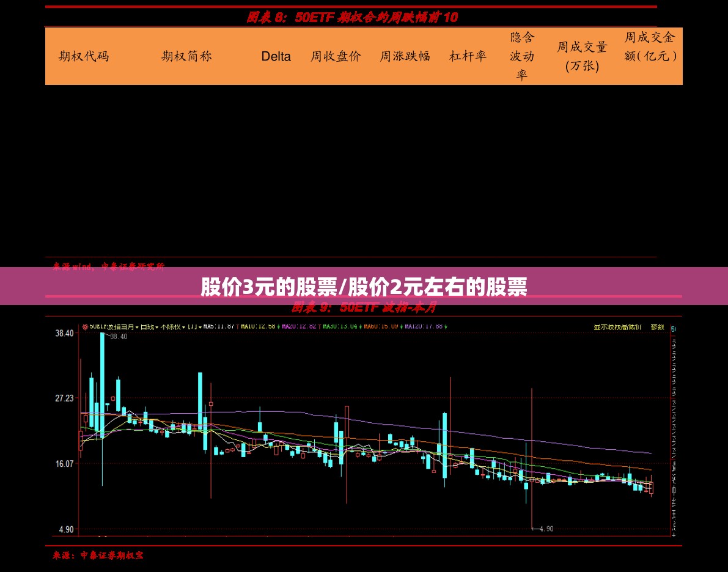Click the 27.23 y-axis label
The height and width of the screenshot is (572, 728).
(x=64, y=398)
